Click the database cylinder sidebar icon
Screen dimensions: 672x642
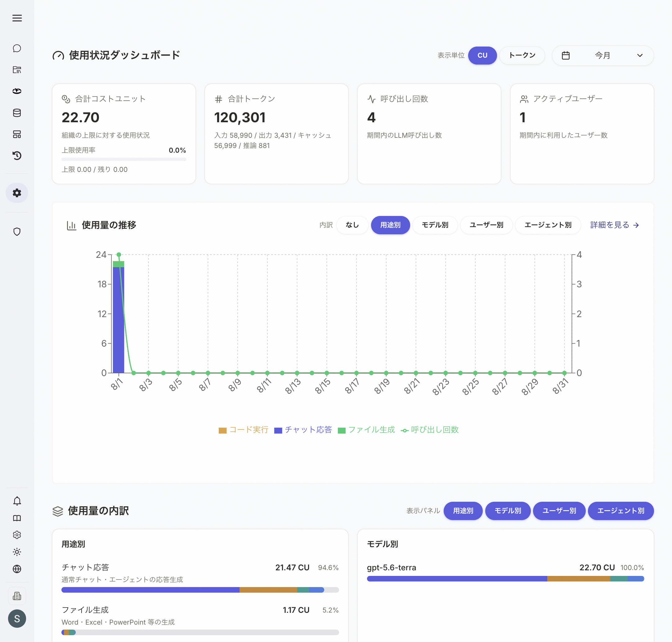coord(17,113)
